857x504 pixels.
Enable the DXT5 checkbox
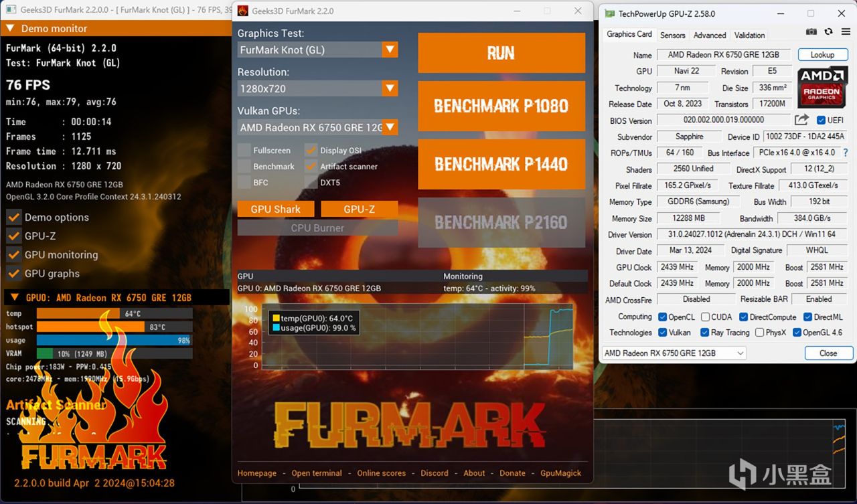coord(311,182)
